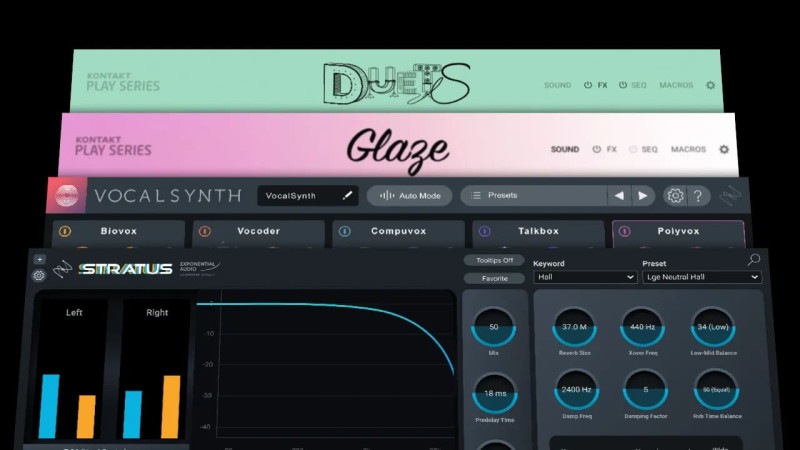
Task: Open VocalSynth help question mark
Action: point(698,195)
